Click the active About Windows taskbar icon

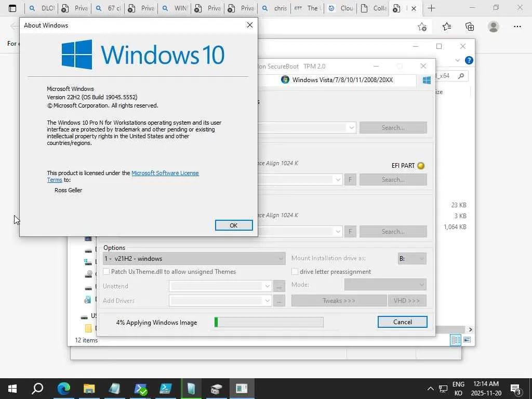[242, 389]
